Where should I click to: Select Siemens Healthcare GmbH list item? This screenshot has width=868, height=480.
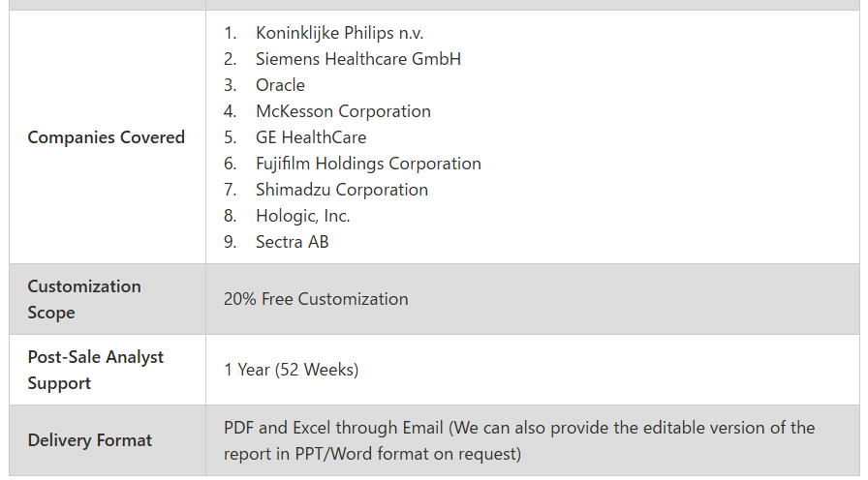click(x=358, y=59)
